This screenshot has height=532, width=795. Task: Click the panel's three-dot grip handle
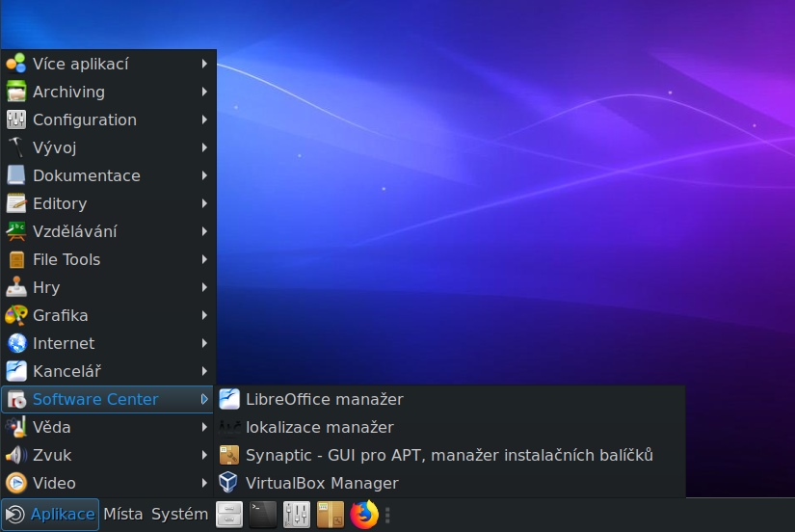coord(387,516)
